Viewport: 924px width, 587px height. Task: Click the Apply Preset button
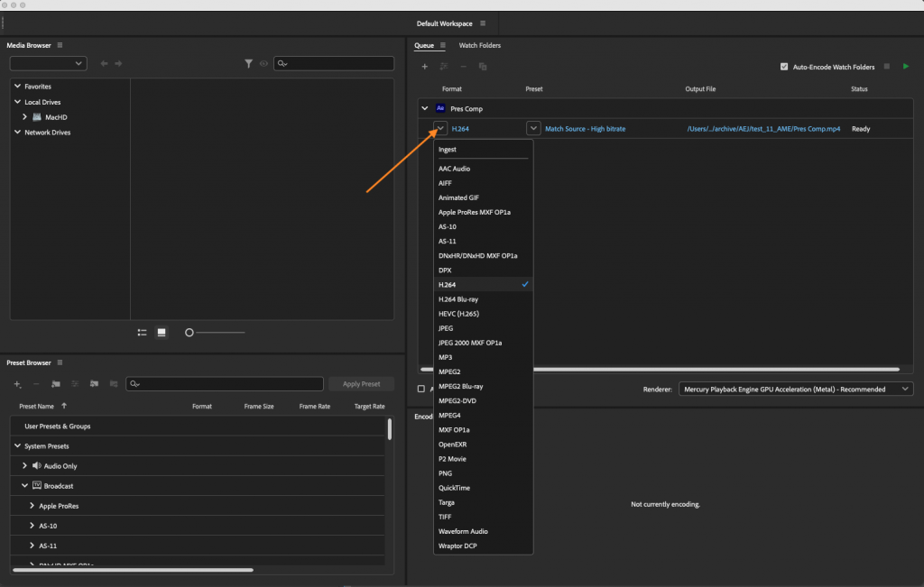click(x=361, y=383)
